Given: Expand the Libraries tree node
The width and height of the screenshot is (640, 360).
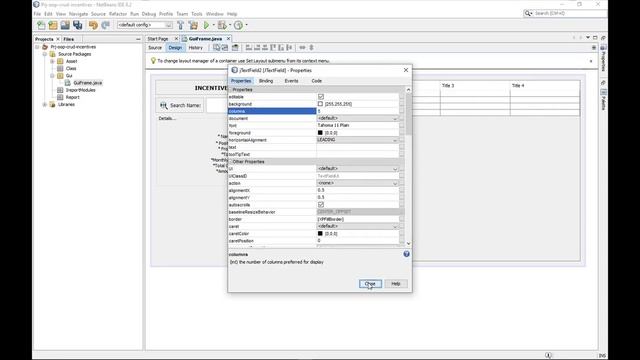Looking at the screenshot, I should click(45, 104).
